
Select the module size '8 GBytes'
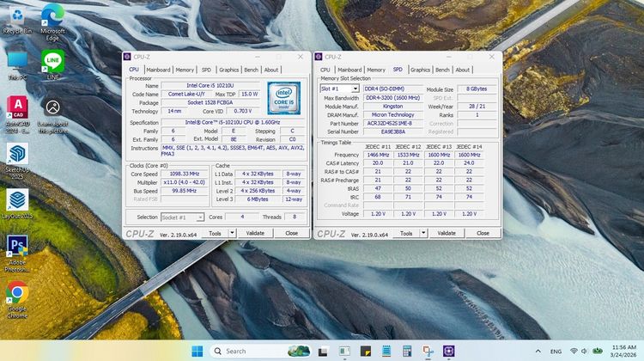(477, 89)
